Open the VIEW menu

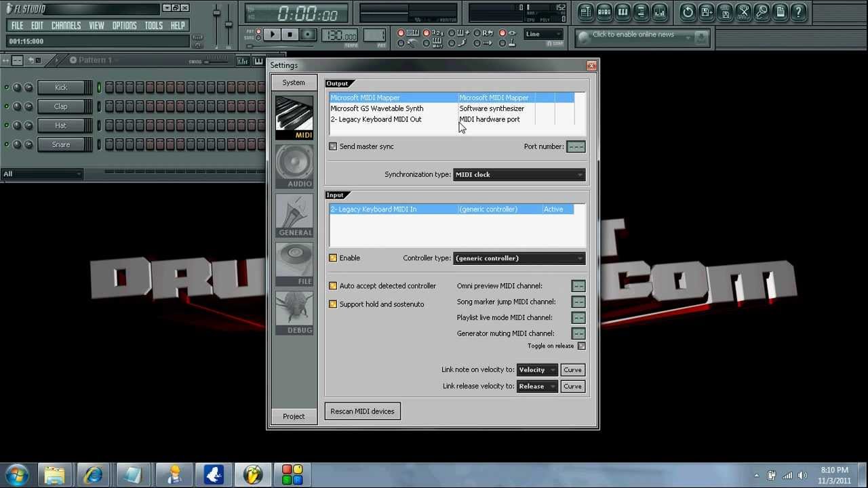pos(96,26)
